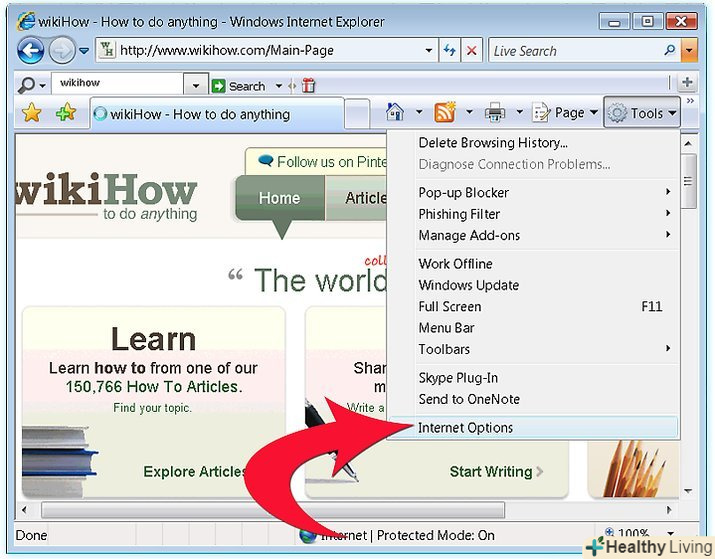Click Protected Mode: On status text
The width and height of the screenshot is (715, 559).
tap(435, 535)
